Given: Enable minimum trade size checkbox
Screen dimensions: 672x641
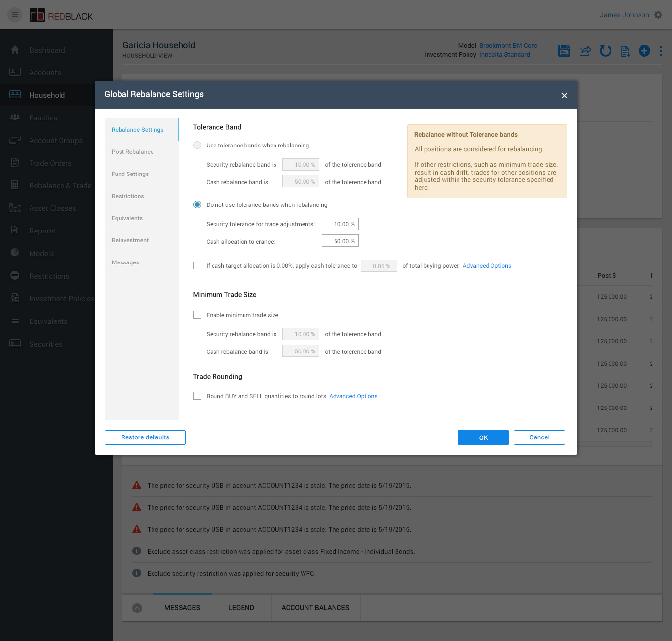Looking at the screenshot, I should pyautogui.click(x=197, y=315).
